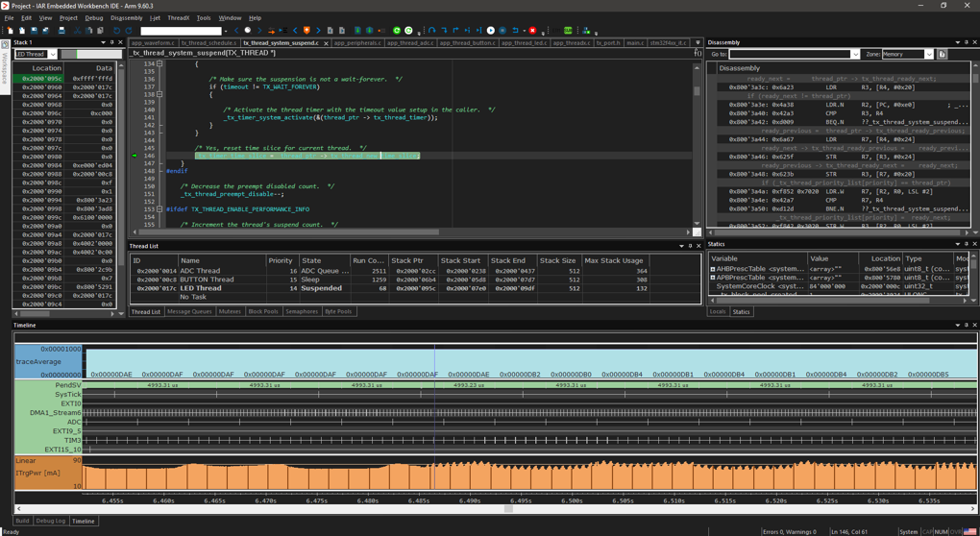Click the Open file toolbar icon
980x536 pixels.
[x=22, y=30]
